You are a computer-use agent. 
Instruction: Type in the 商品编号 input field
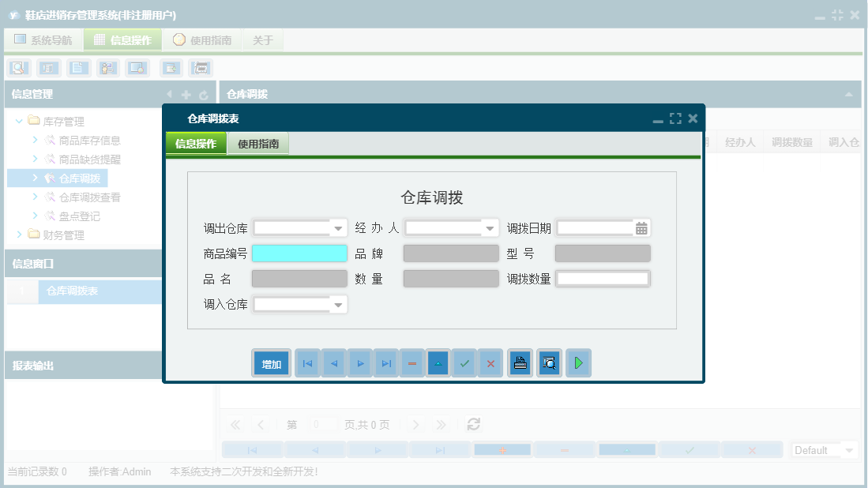click(x=299, y=253)
